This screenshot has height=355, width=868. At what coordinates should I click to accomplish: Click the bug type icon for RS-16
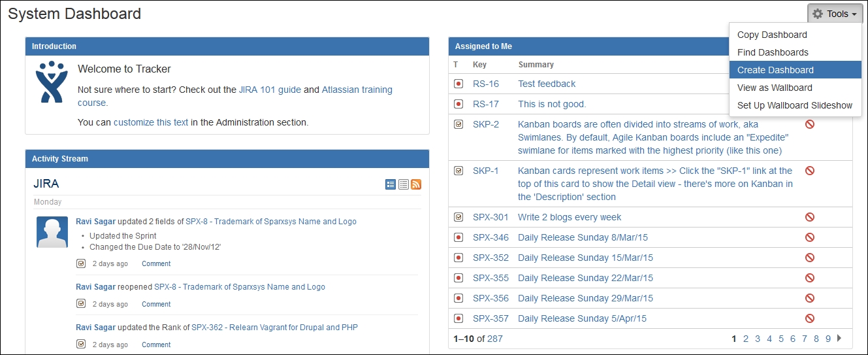[x=458, y=84]
